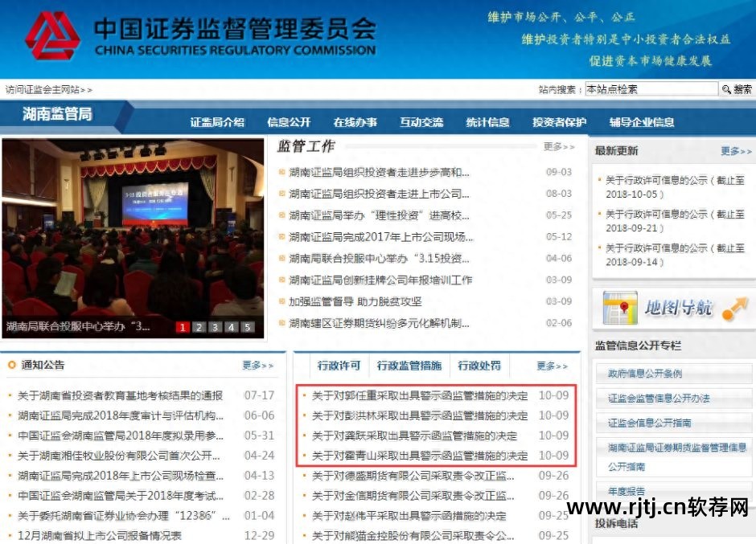Expand 更多 for the 最新更新 panel

click(736, 151)
